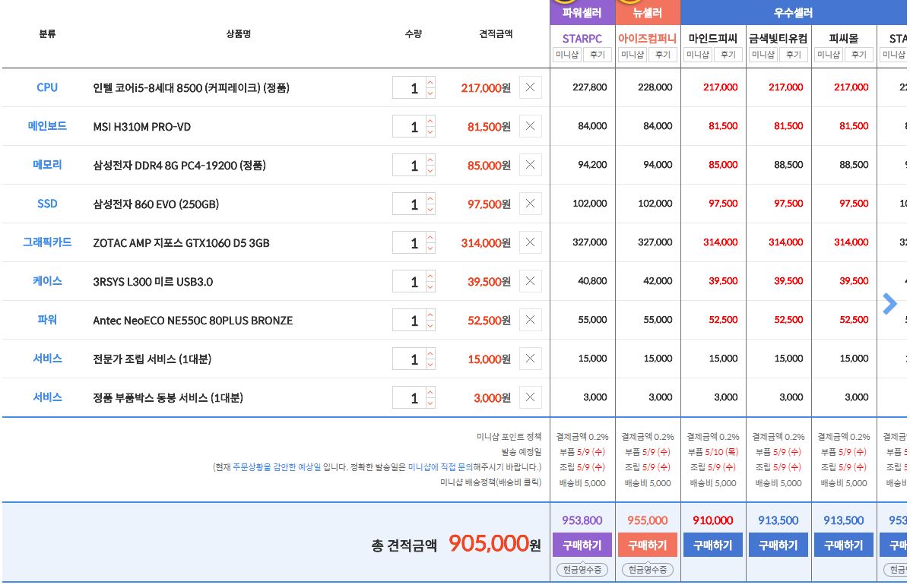Image resolution: width=910 pixels, height=588 pixels.
Task: Buy from STARPC with 구매하기
Action: [x=582, y=545]
